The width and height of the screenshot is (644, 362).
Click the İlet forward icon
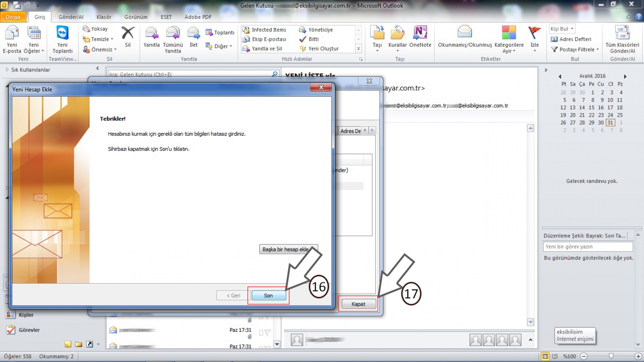click(194, 33)
